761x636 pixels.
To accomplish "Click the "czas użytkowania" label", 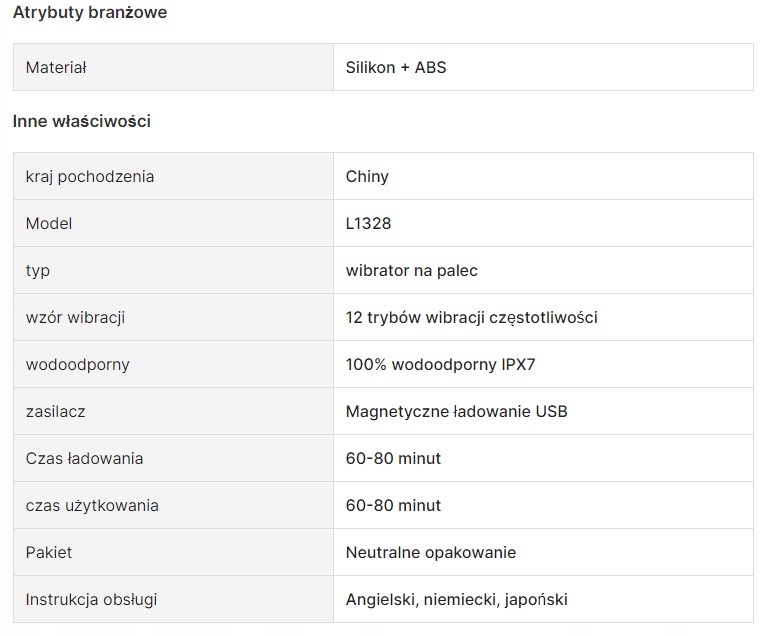I will pyautogui.click(x=92, y=506).
